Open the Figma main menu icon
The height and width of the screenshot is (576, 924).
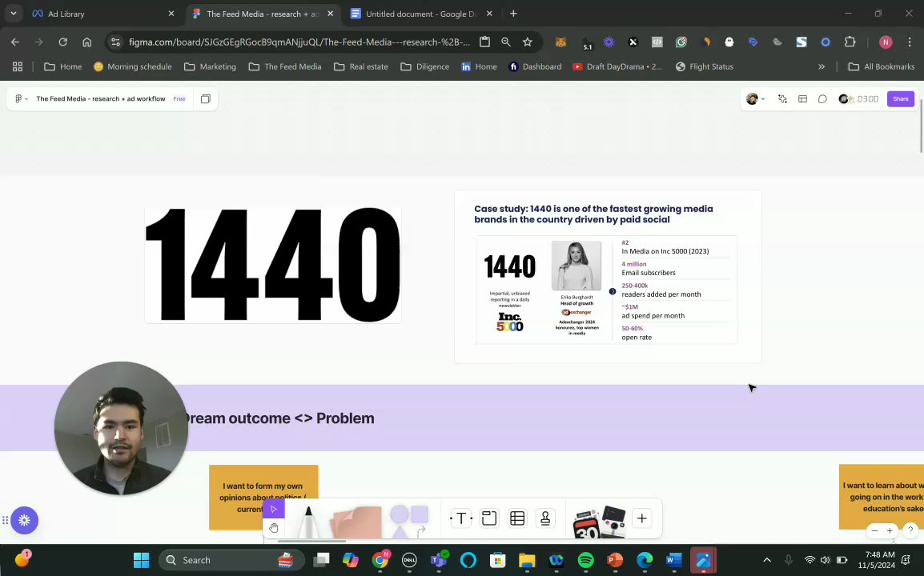tap(21, 99)
